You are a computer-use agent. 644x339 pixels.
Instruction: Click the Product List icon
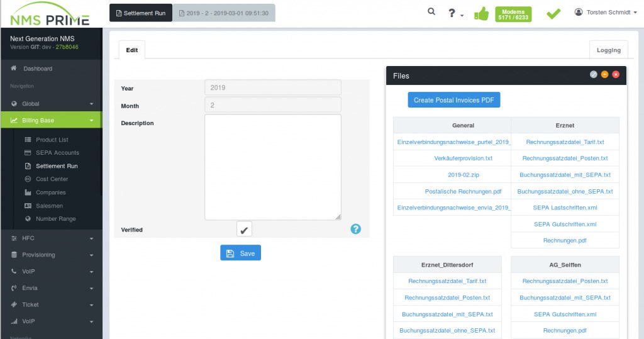click(x=28, y=140)
